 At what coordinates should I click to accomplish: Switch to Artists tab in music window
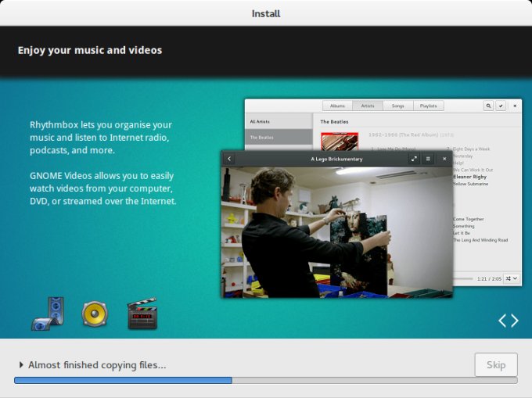[368, 106]
